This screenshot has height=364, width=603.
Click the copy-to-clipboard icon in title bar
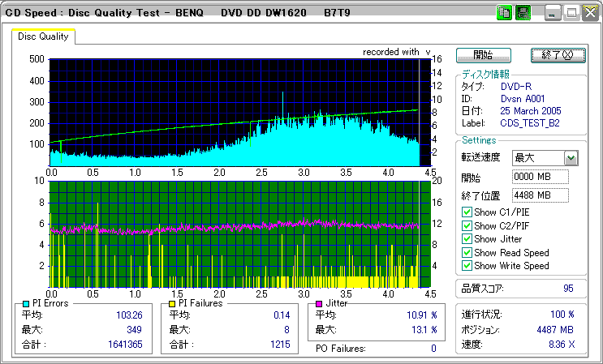point(503,13)
